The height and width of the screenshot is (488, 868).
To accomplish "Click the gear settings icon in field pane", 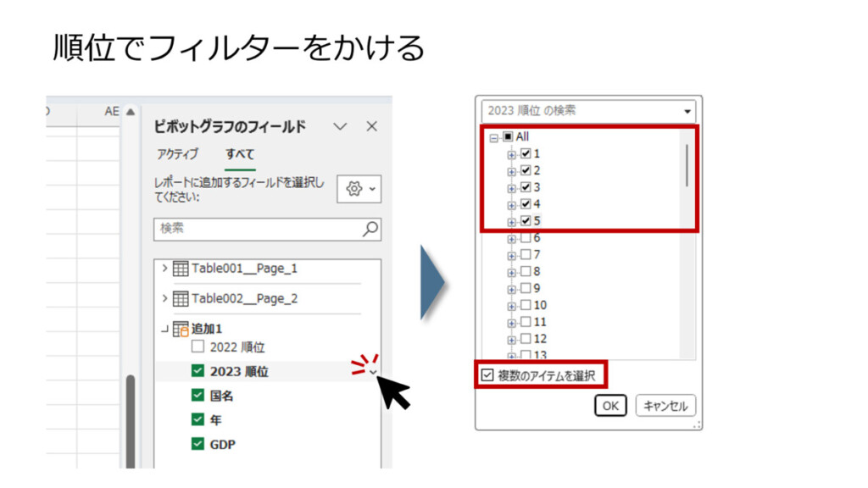I will pos(354,190).
